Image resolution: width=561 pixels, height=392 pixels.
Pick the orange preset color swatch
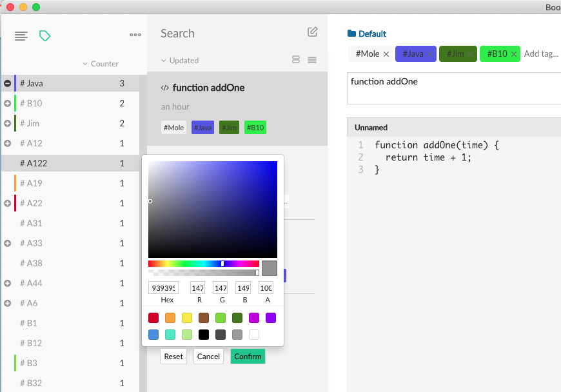point(170,318)
